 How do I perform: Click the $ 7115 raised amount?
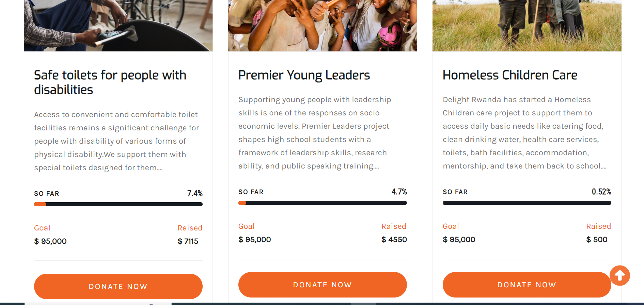click(188, 241)
